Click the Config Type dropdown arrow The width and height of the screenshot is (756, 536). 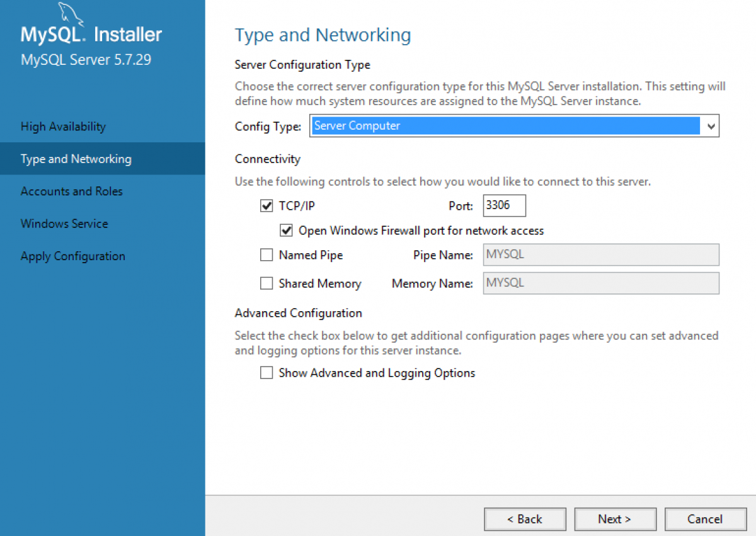pos(711,125)
